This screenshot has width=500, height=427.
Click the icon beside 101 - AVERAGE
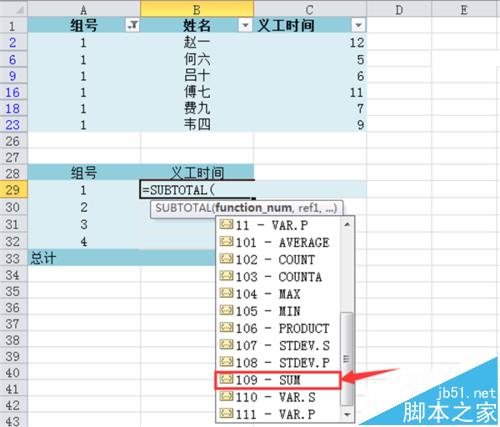point(226,241)
